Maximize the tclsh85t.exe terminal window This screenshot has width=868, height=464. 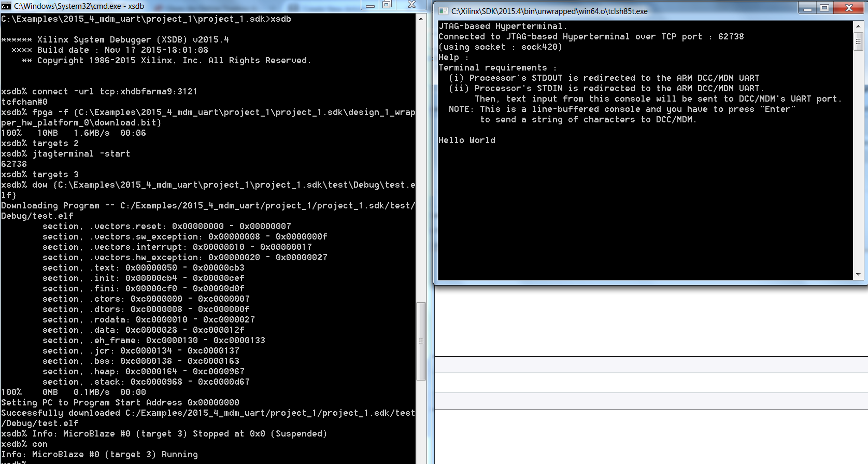pyautogui.click(x=824, y=8)
